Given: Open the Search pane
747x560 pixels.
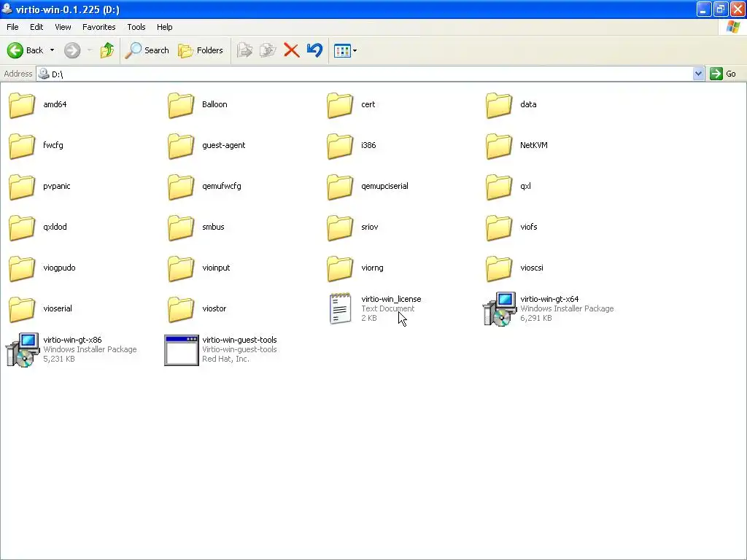Looking at the screenshot, I should tap(147, 50).
